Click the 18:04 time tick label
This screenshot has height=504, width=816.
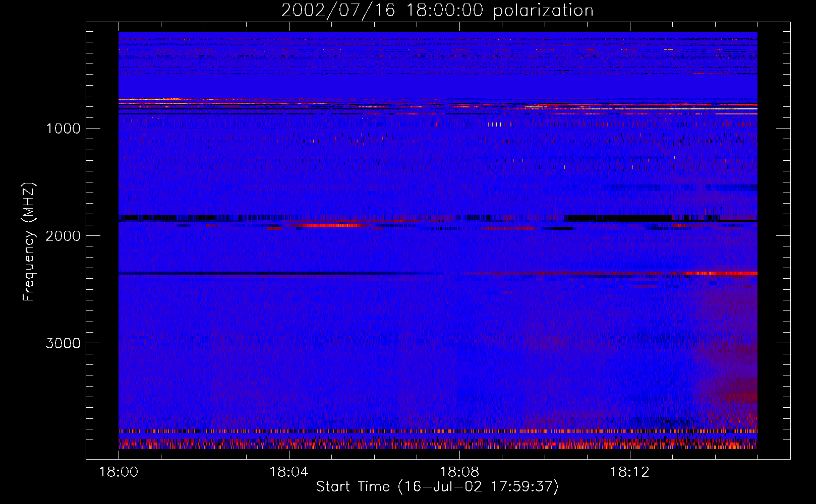[x=289, y=472]
